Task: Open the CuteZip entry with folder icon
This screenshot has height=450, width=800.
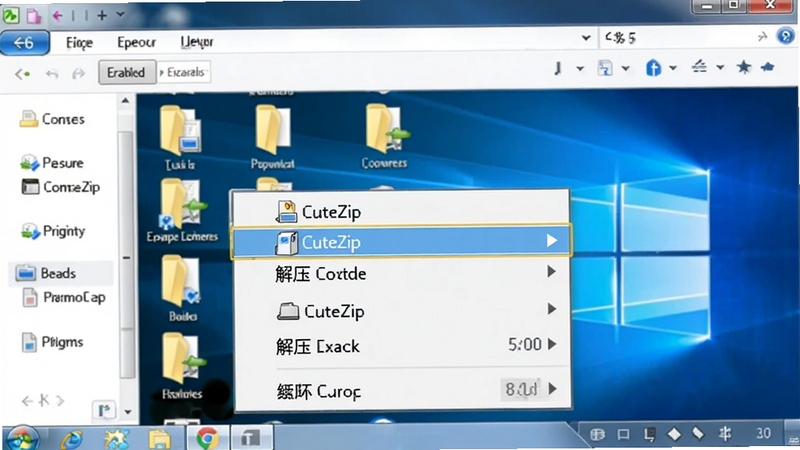Action: click(402, 311)
